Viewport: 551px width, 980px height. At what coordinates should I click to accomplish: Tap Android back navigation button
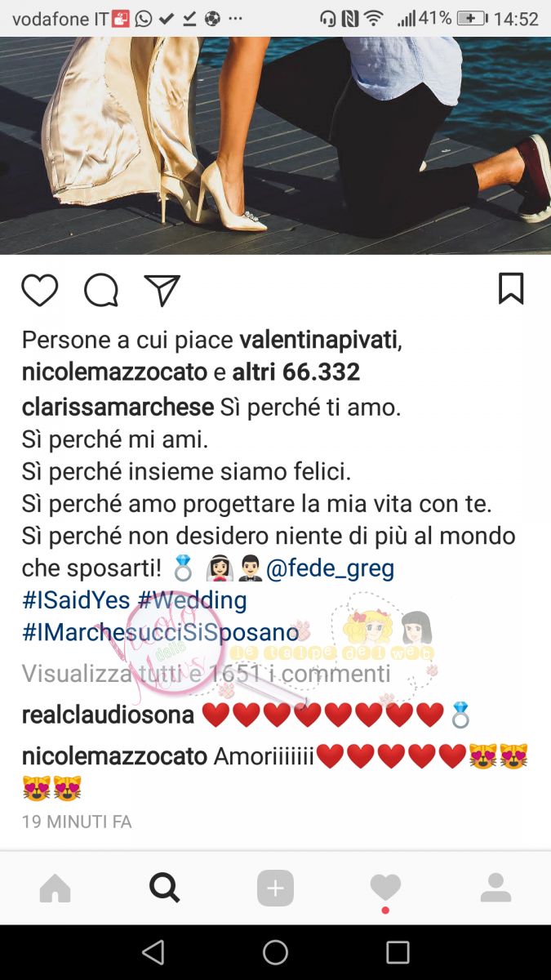(153, 952)
